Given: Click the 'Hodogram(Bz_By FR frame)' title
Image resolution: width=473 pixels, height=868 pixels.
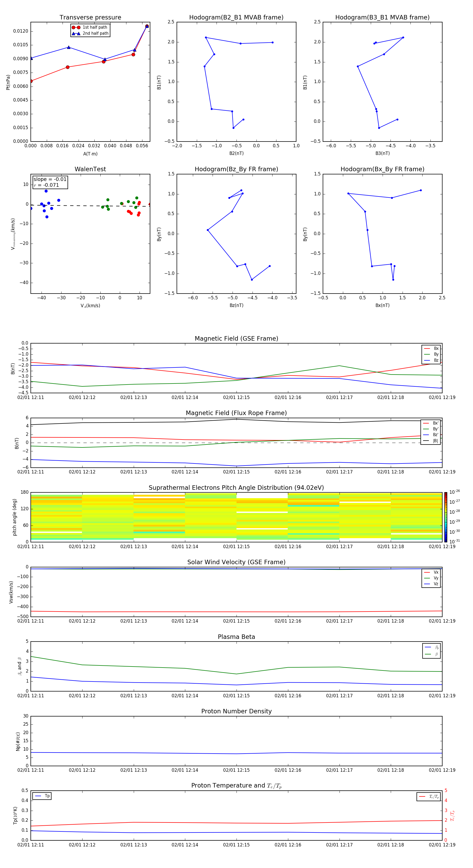Looking at the screenshot, I should pyautogui.click(x=236, y=169).
